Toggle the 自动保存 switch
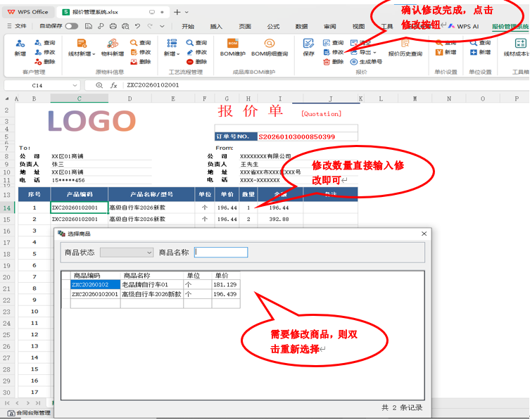The width and height of the screenshot is (530, 420). click(x=72, y=26)
